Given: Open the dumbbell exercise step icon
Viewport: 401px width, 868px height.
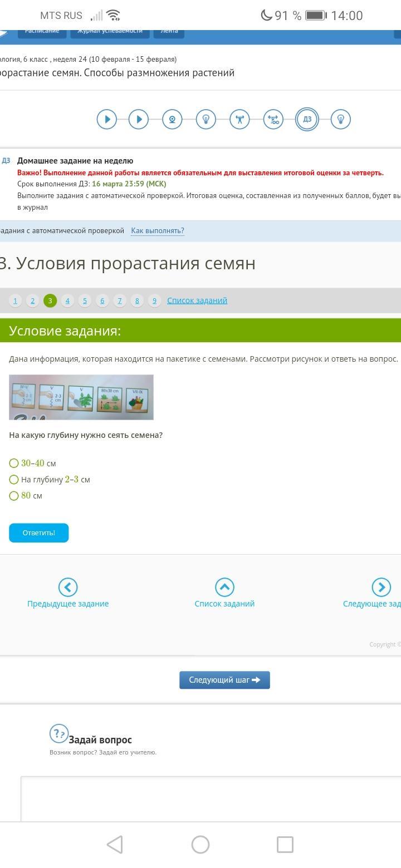Looking at the screenshot, I should click(273, 119).
